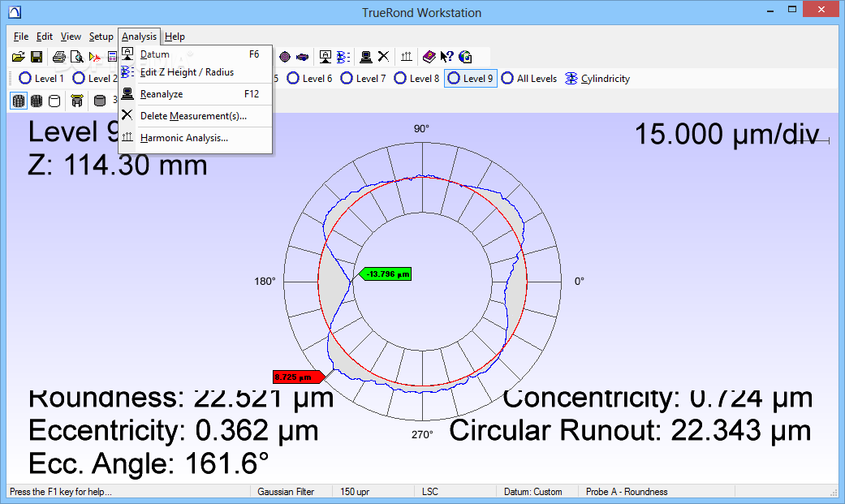Click the Z: 114.30 mm readout
Image resolution: width=845 pixels, height=504 pixels.
(118, 165)
